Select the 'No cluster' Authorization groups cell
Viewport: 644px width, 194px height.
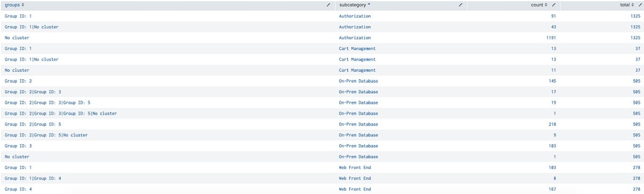coord(17,38)
